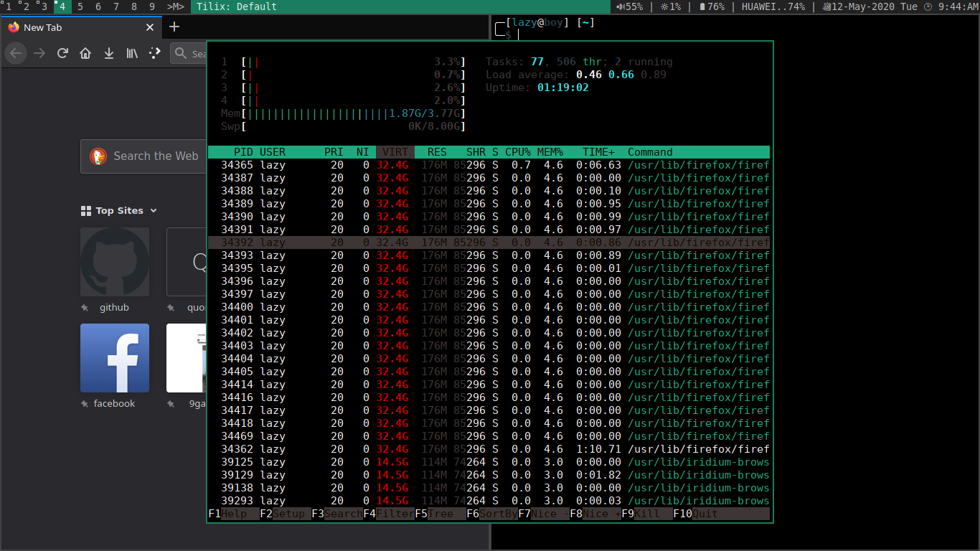Click the >M> layout indicator
The image size is (980, 551).
pyautogui.click(x=176, y=6)
